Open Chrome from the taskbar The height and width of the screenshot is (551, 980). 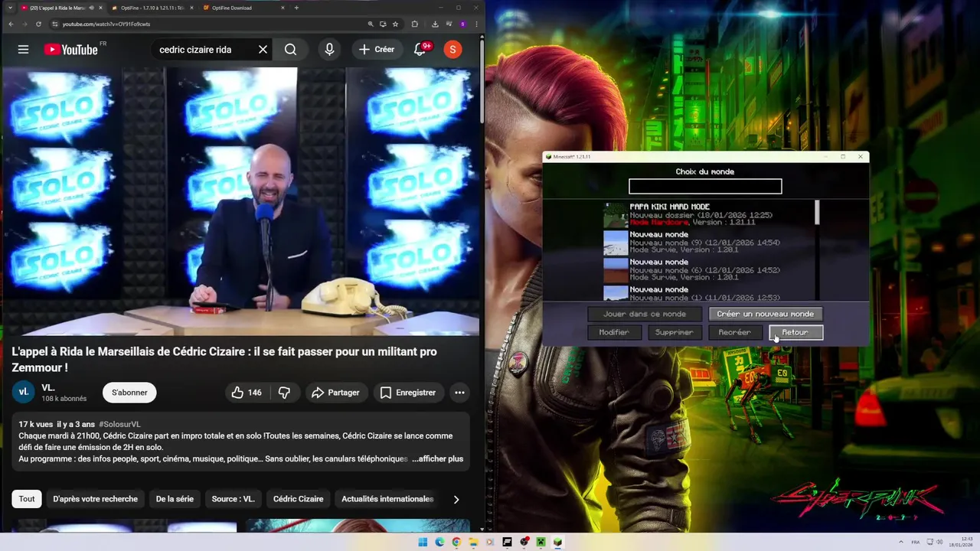tap(456, 542)
